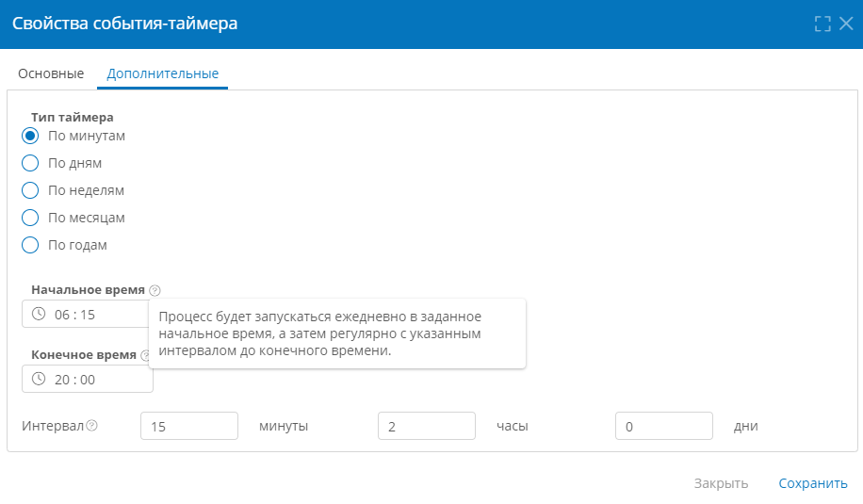
Task: Edit the start time field 06 : 15
Action: [x=86, y=314]
